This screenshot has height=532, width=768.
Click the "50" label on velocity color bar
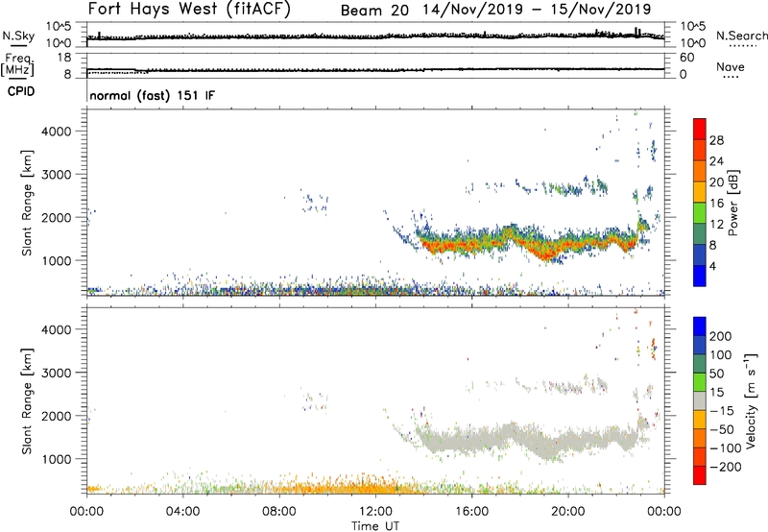click(x=717, y=374)
